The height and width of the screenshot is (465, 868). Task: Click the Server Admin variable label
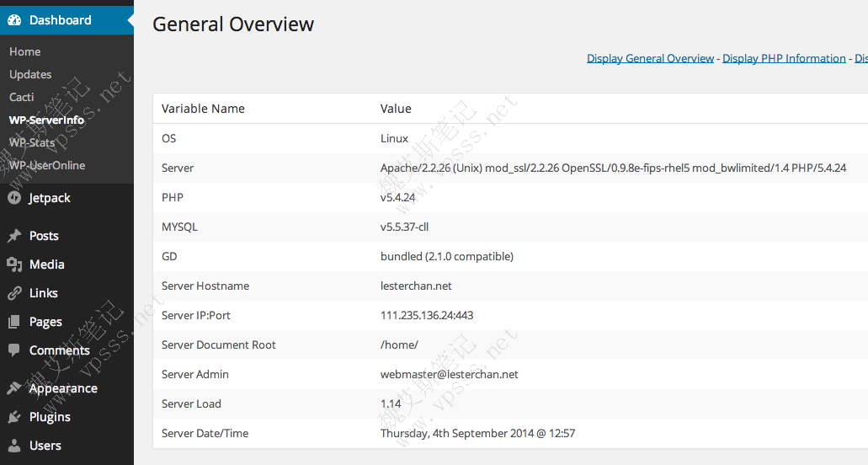[x=194, y=375]
